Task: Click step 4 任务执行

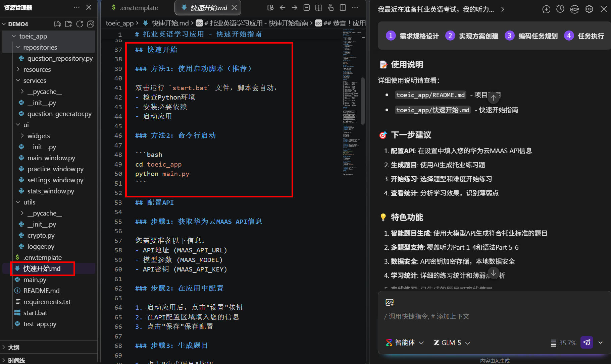Action: coord(584,36)
